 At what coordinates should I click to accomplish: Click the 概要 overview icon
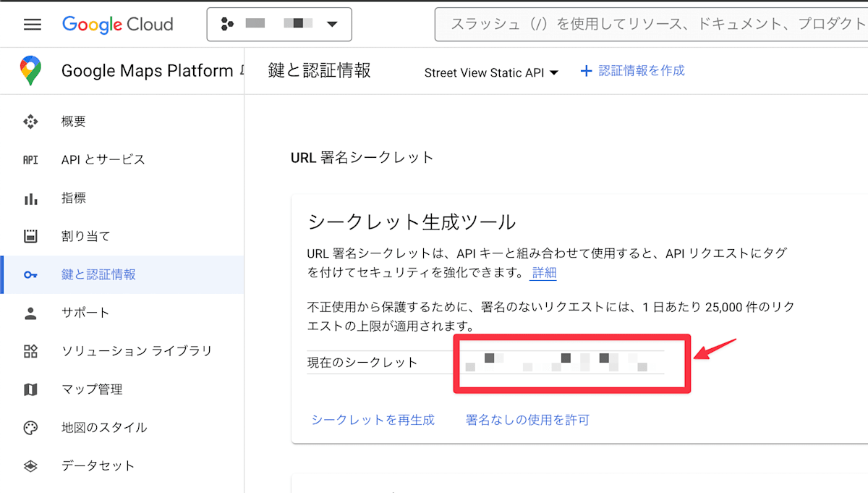(30, 122)
